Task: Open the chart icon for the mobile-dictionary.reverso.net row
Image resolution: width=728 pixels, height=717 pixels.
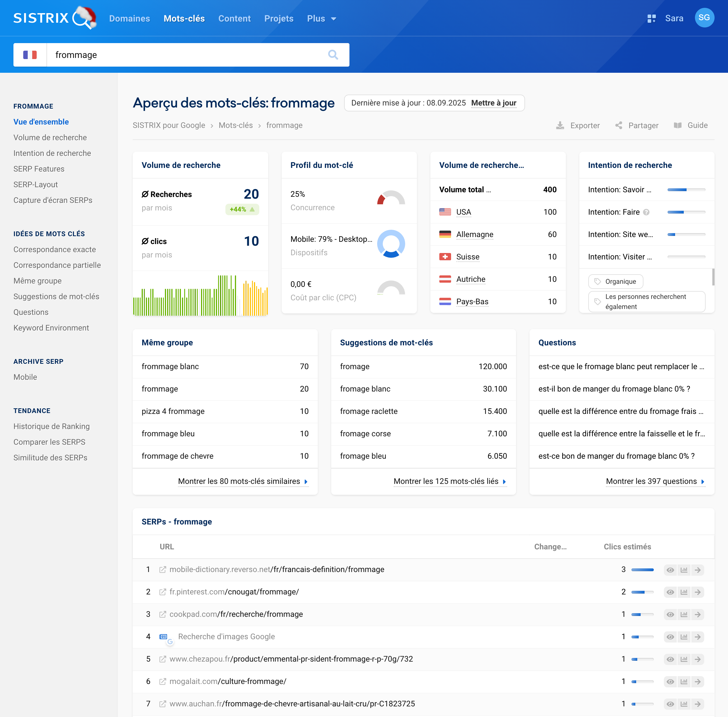Action: coord(684,570)
